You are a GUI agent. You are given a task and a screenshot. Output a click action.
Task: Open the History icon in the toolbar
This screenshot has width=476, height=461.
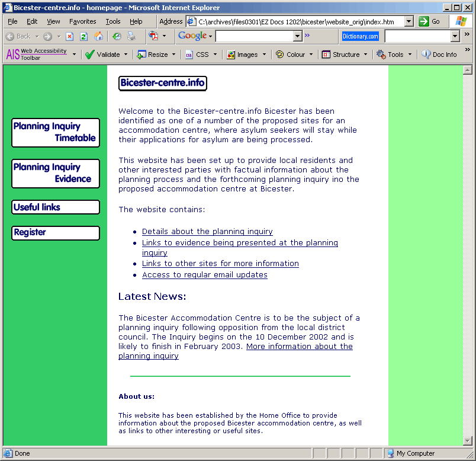117,37
